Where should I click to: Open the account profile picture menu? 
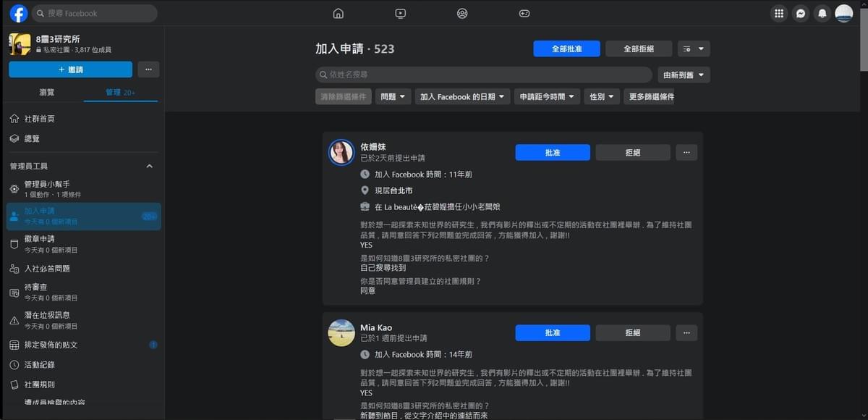844,13
